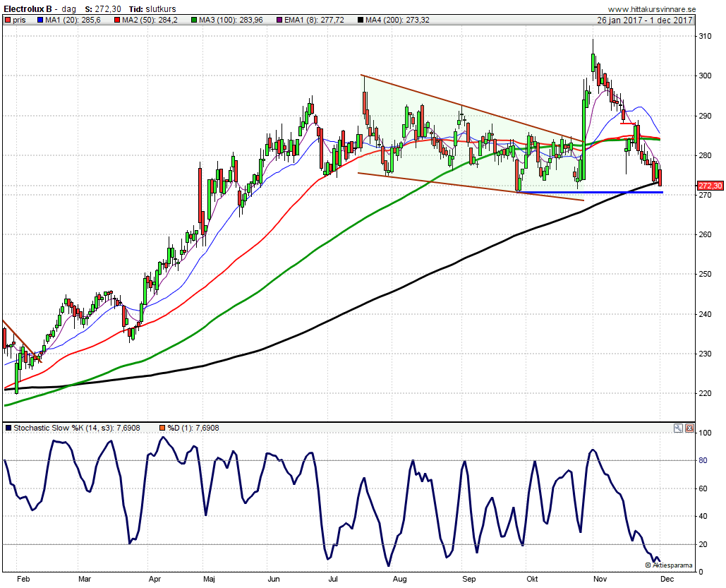Image resolution: width=726 pixels, height=588 pixels.
Task: Click the green MA3 (100) legend swatch
Action: pos(194,20)
